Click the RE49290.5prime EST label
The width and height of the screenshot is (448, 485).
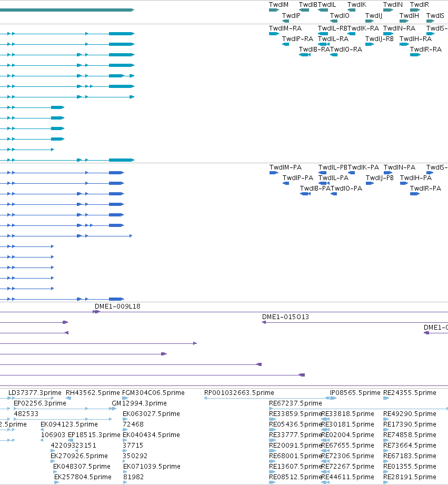(x=410, y=413)
